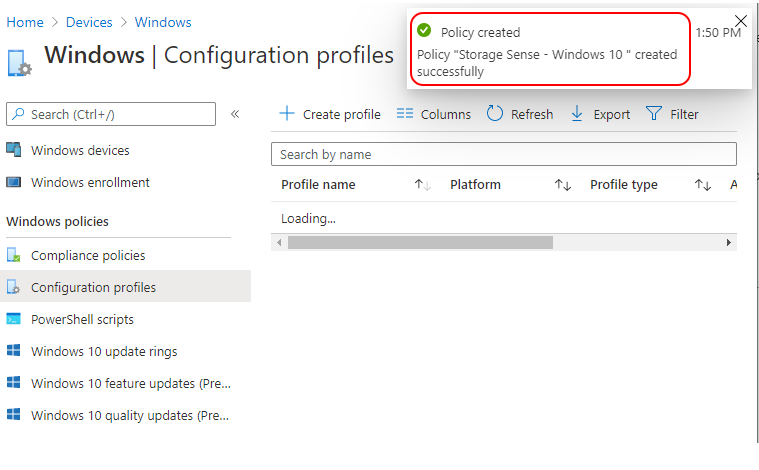This screenshot has width=759, height=470.
Task: Click the Windows devices icon
Action: [14, 150]
